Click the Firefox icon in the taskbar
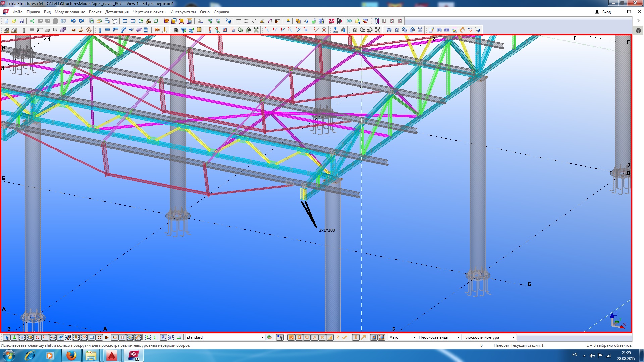644x362 pixels. coord(71,355)
